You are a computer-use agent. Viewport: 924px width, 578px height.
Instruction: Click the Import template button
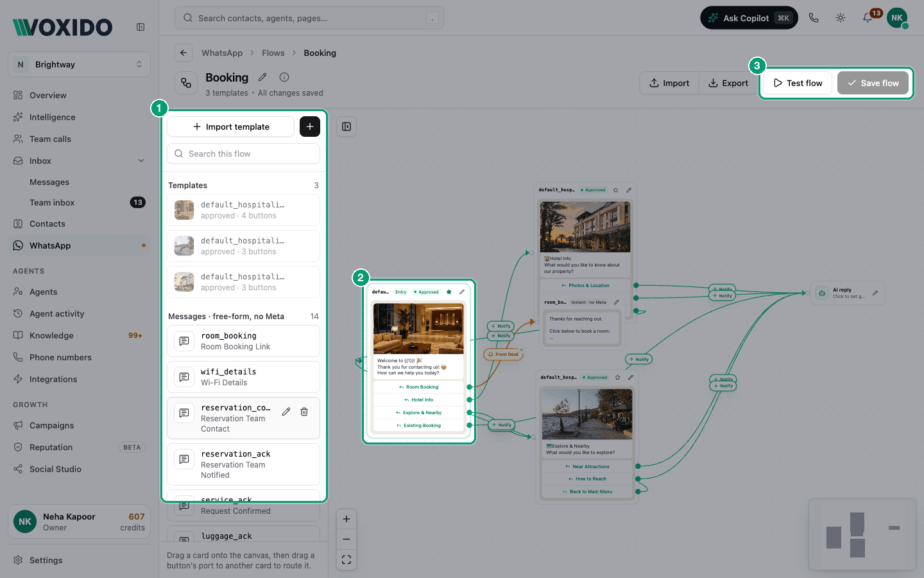pyautogui.click(x=231, y=127)
